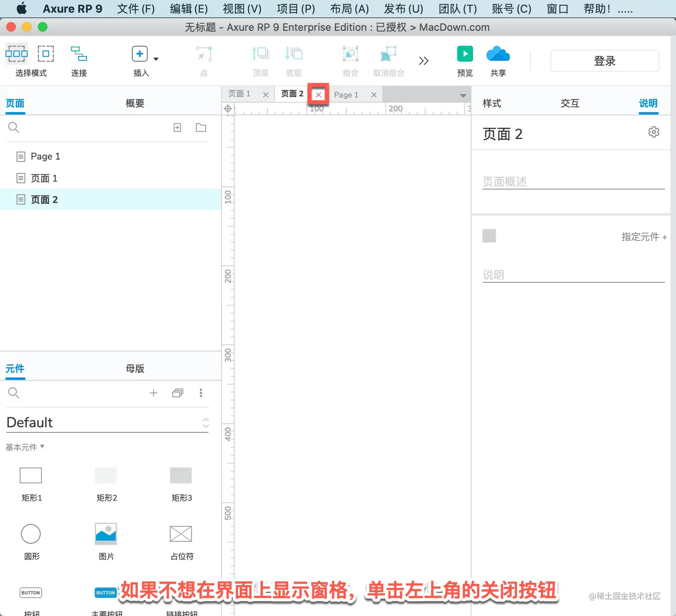Switch to the 元件 libraries tab
Screen dimensions: 676x616
(x=15, y=369)
